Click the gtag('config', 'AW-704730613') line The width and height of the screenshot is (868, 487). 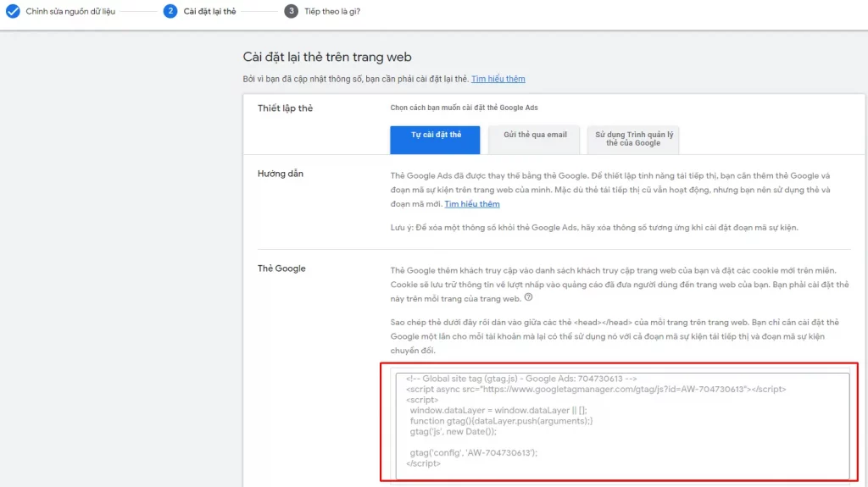[474, 452]
